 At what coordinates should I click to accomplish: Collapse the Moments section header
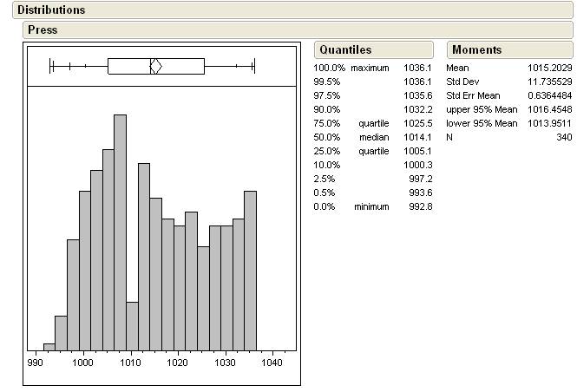476,49
